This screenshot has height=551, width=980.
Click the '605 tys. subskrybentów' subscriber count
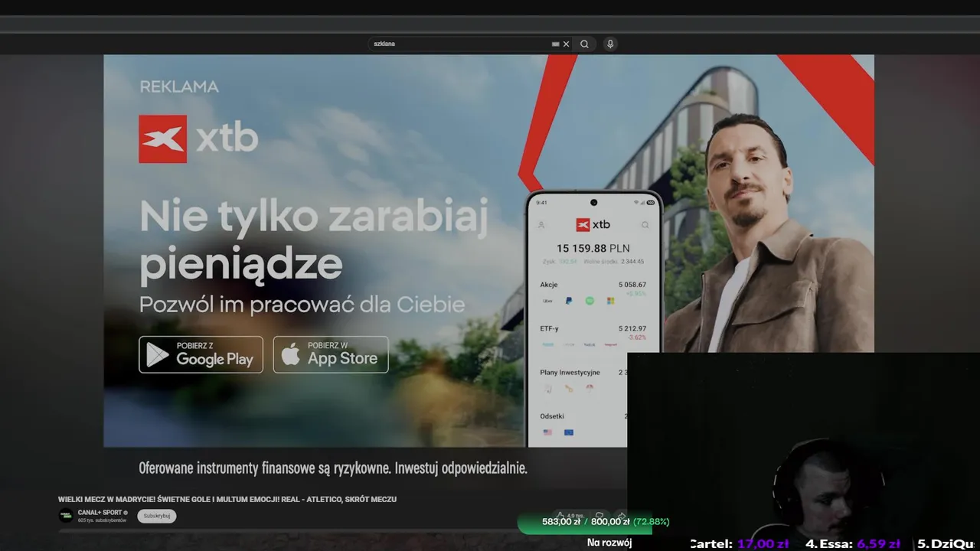[102, 520]
